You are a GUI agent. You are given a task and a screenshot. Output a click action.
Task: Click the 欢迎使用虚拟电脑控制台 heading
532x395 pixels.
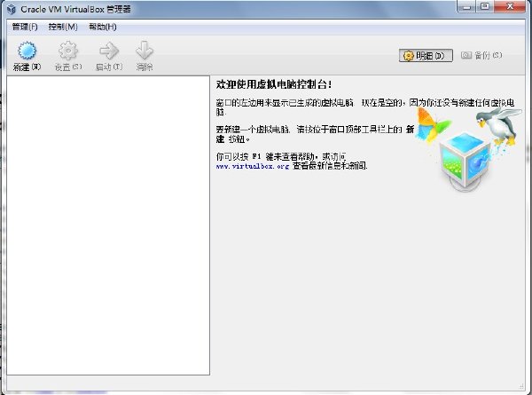tap(273, 84)
